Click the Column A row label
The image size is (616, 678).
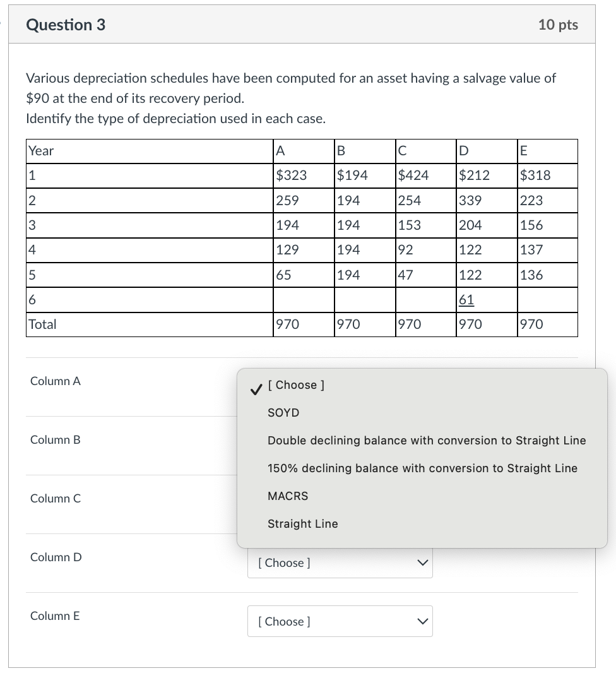click(56, 381)
